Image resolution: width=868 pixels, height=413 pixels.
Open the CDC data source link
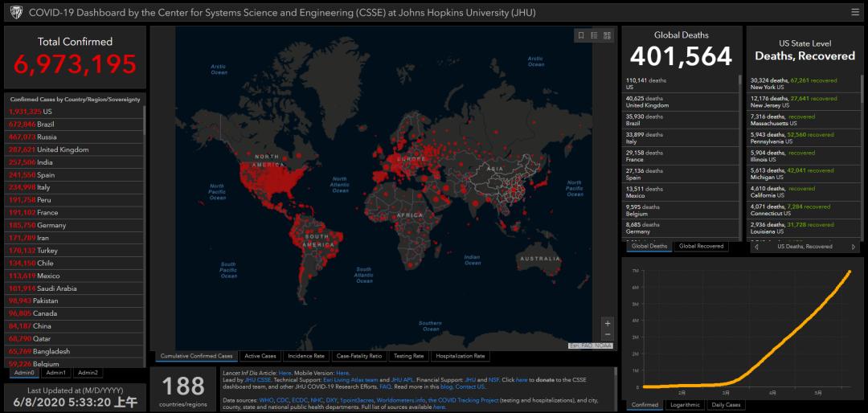point(282,399)
